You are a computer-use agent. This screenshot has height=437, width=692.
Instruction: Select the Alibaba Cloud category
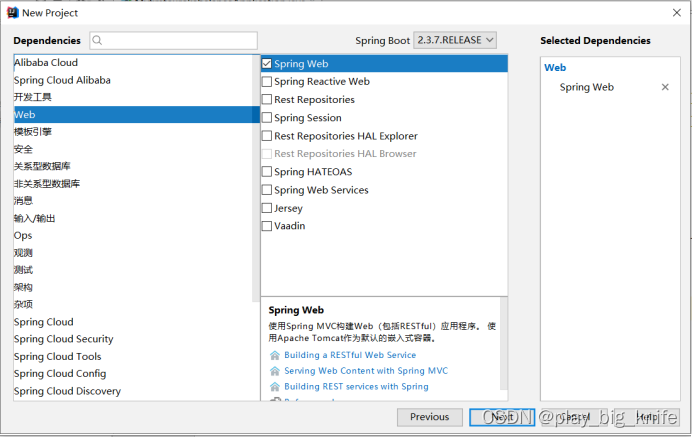pos(46,62)
